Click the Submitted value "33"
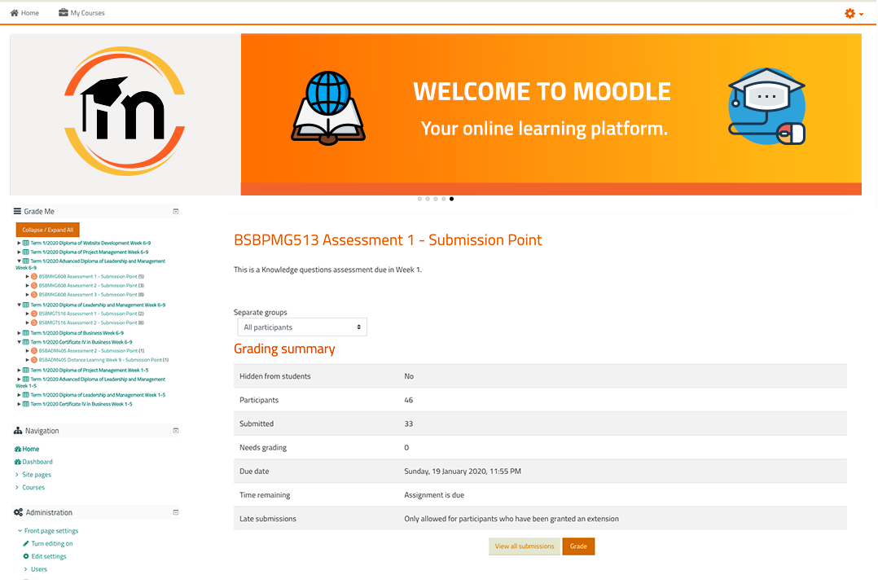 click(x=409, y=424)
